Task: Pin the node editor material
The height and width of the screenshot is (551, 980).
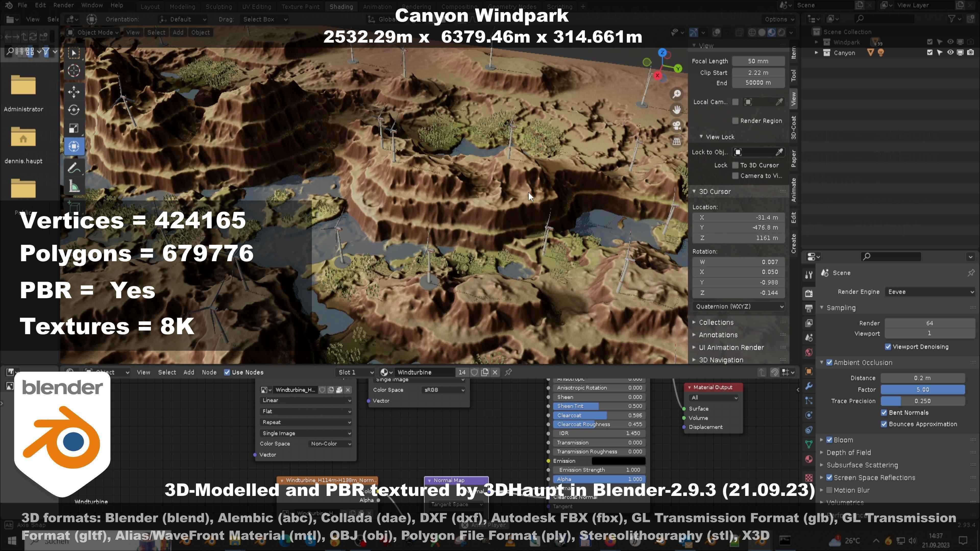Action: pos(508,372)
